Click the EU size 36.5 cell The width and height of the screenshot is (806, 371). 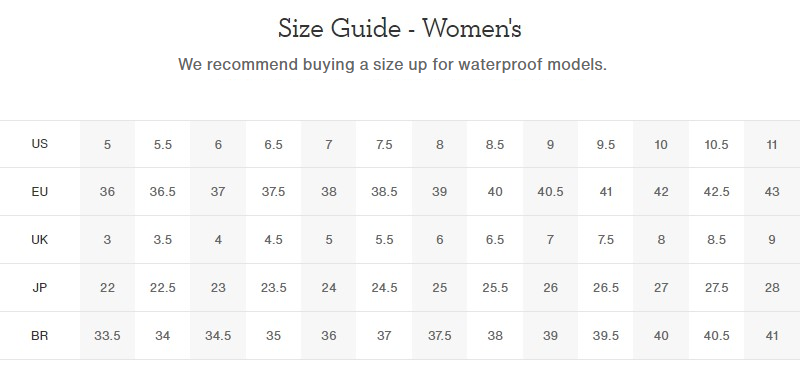pos(162,192)
